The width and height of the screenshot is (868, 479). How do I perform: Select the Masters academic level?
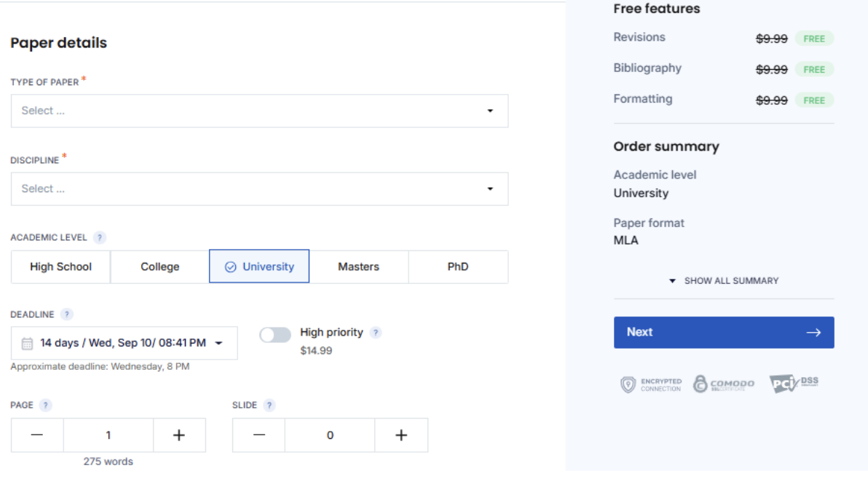[x=359, y=266]
